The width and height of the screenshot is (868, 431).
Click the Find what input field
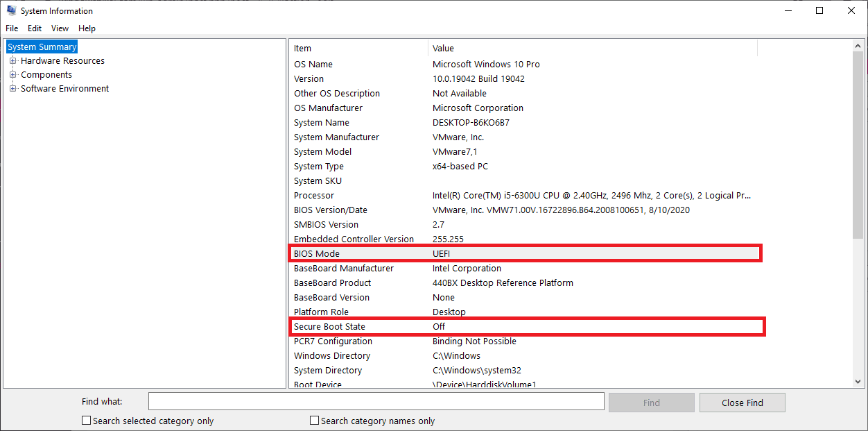376,402
